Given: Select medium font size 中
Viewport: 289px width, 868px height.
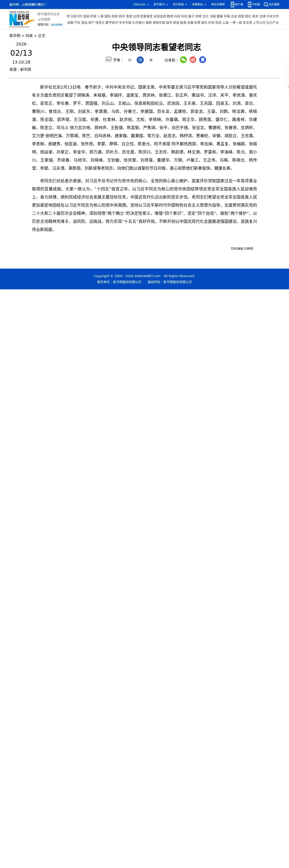Looking at the screenshot, I should pyautogui.click(x=140, y=60).
